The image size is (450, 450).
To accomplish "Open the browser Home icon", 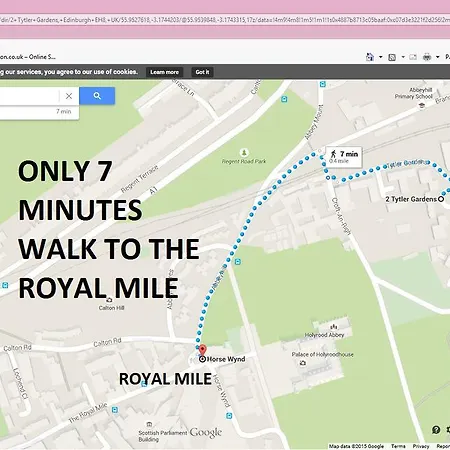I will click(370, 57).
